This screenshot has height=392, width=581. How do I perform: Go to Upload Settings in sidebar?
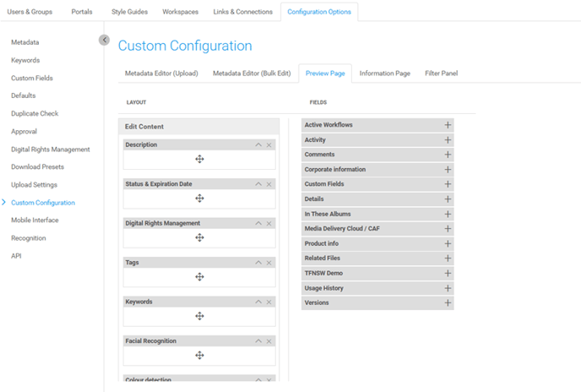34,185
